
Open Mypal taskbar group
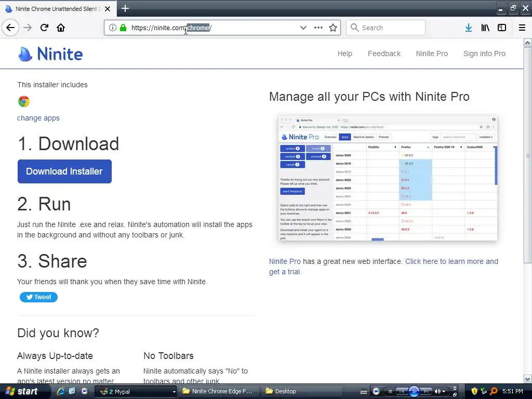[136, 392]
